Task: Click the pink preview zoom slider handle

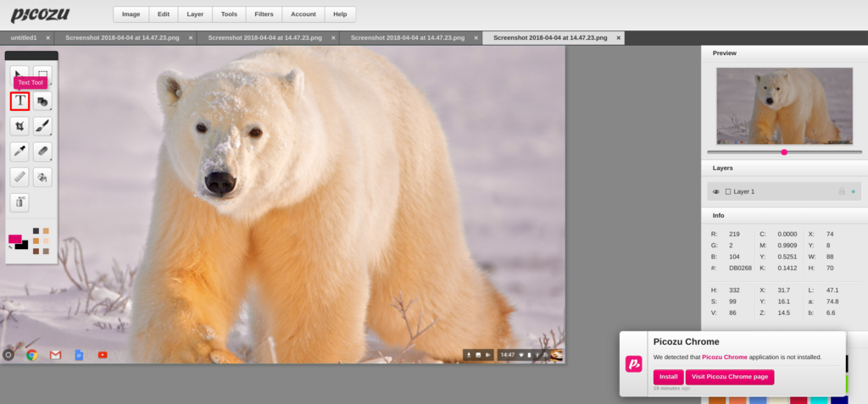Action: click(x=784, y=152)
